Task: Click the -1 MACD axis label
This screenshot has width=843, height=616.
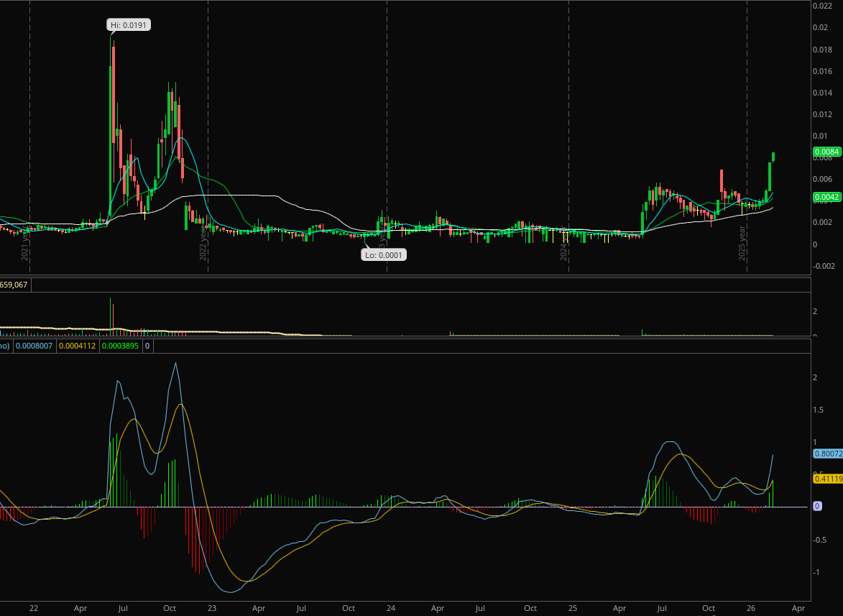Action: [816, 572]
